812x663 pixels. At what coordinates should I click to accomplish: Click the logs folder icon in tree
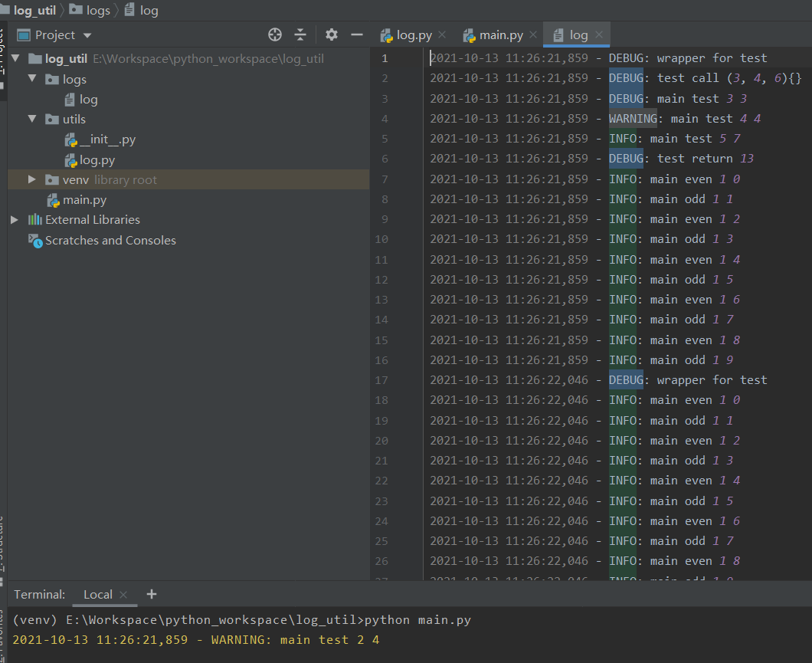[x=52, y=79]
